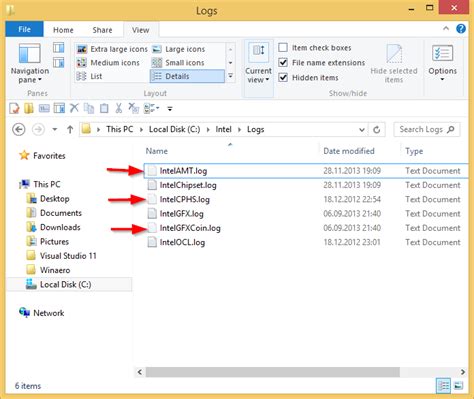Screen dimensions: 474x399
Task: Click Intel in the address bar
Action: 223,129
